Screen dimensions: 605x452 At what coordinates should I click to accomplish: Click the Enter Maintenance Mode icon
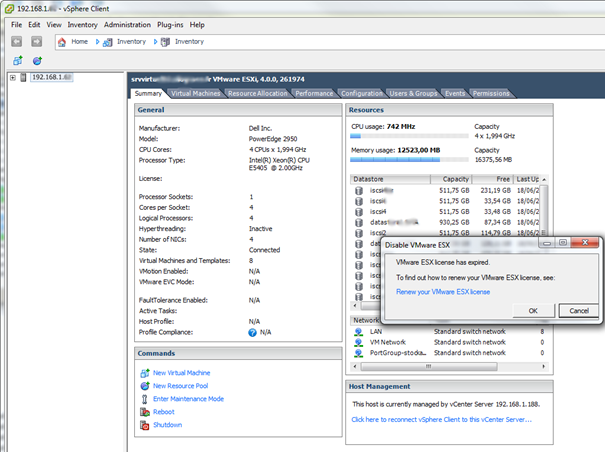[x=145, y=399]
